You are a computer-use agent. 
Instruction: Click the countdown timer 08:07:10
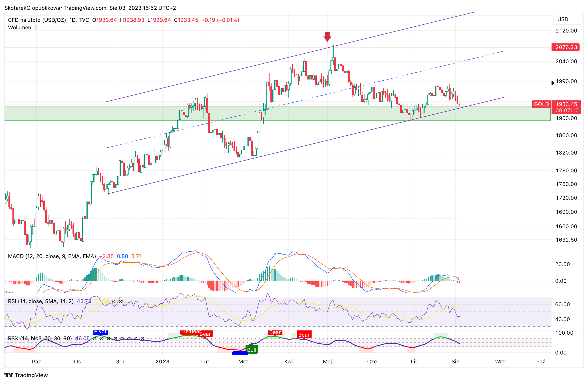tap(567, 110)
